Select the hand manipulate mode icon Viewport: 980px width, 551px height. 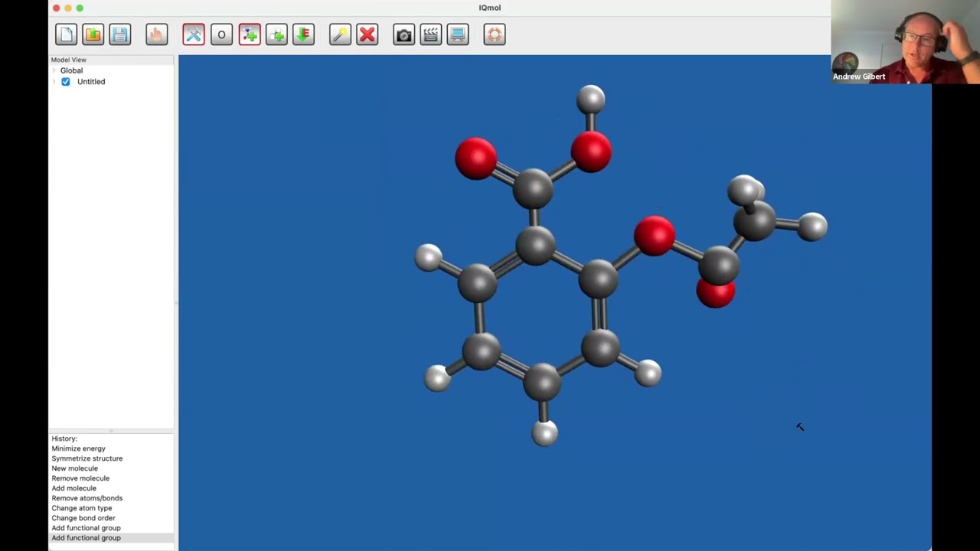pyautogui.click(x=157, y=34)
